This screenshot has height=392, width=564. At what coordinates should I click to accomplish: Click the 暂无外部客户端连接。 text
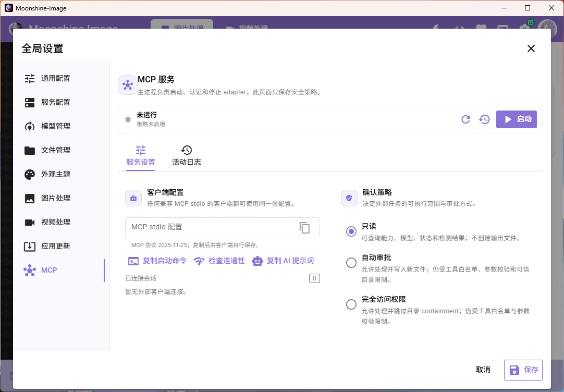click(156, 292)
